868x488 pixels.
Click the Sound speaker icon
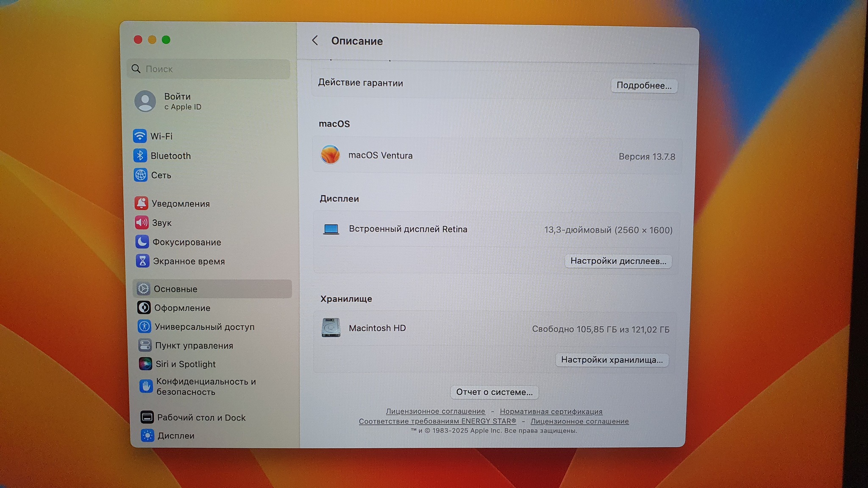[x=142, y=222]
